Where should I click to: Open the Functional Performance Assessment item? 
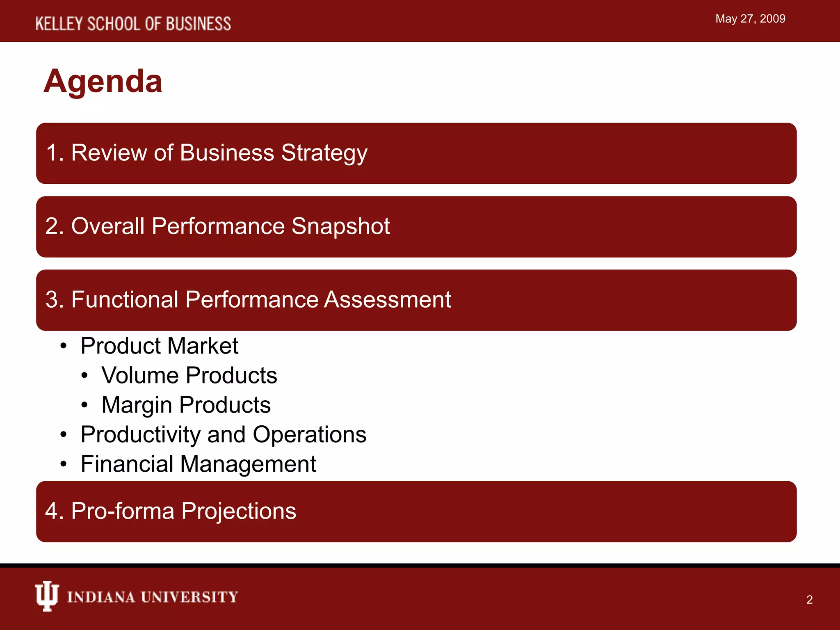[416, 300]
